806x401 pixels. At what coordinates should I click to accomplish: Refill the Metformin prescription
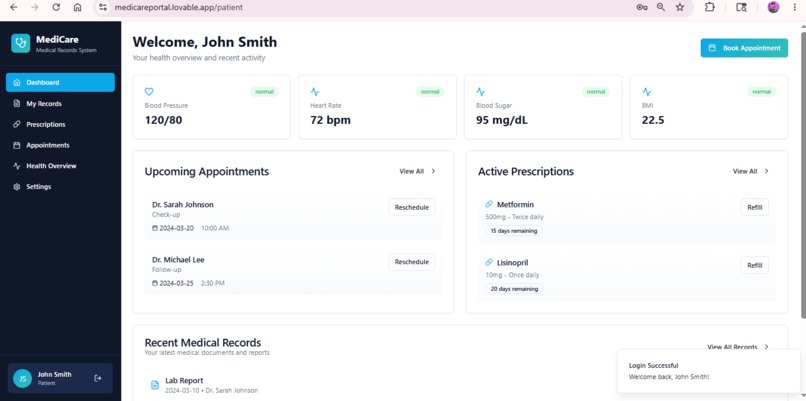click(x=755, y=207)
